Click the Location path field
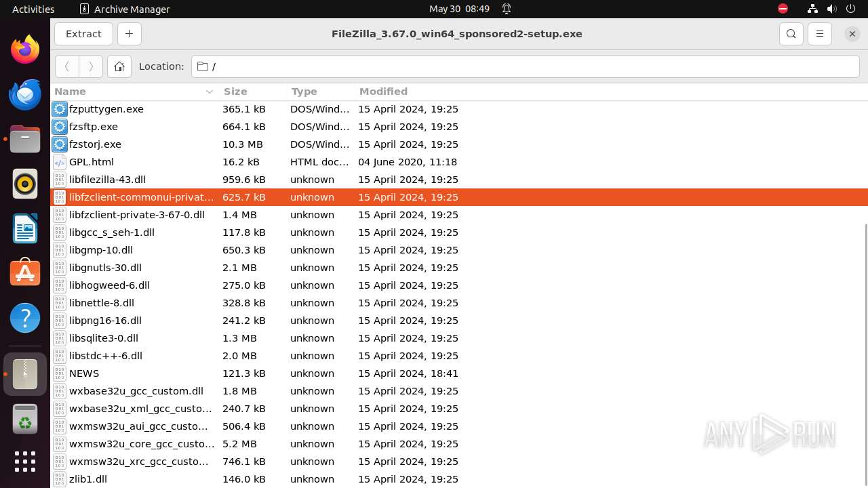This screenshot has height=488, width=868. (x=526, y=66)
